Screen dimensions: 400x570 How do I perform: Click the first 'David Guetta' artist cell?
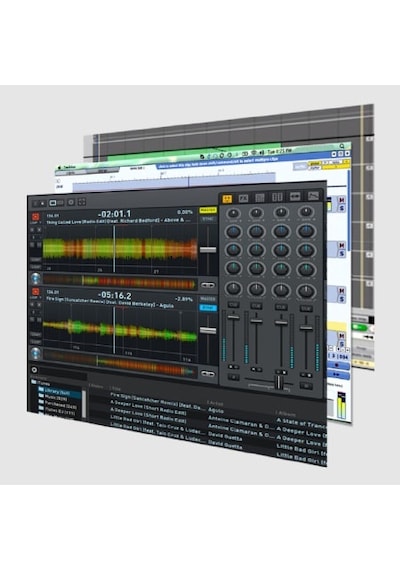tap(225, 435)
